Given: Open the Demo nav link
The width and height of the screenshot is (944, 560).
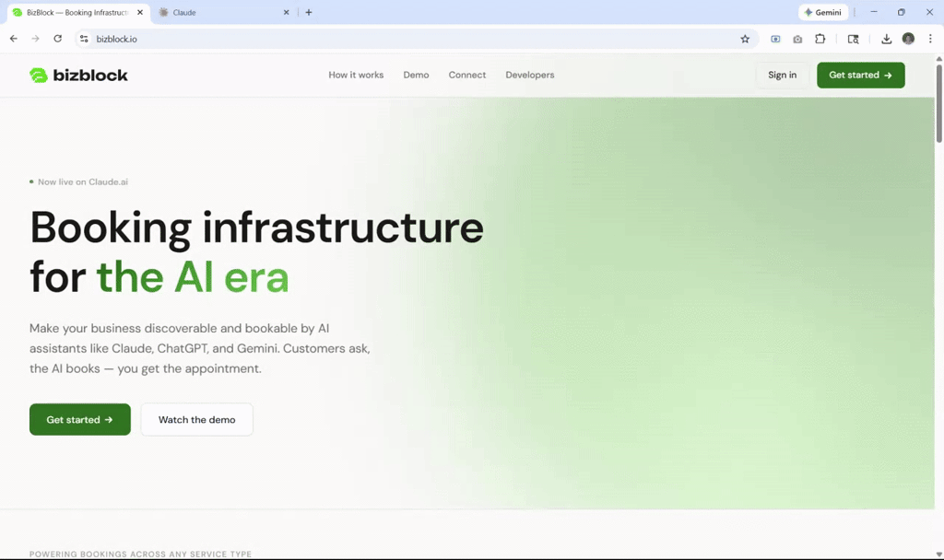Looking at the screenshot, I should pyautogui.click(x=416, y=76).
